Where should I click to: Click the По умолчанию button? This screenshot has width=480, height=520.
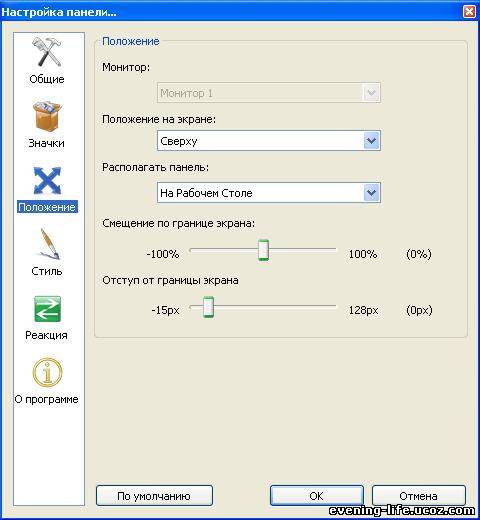[154, 496]
